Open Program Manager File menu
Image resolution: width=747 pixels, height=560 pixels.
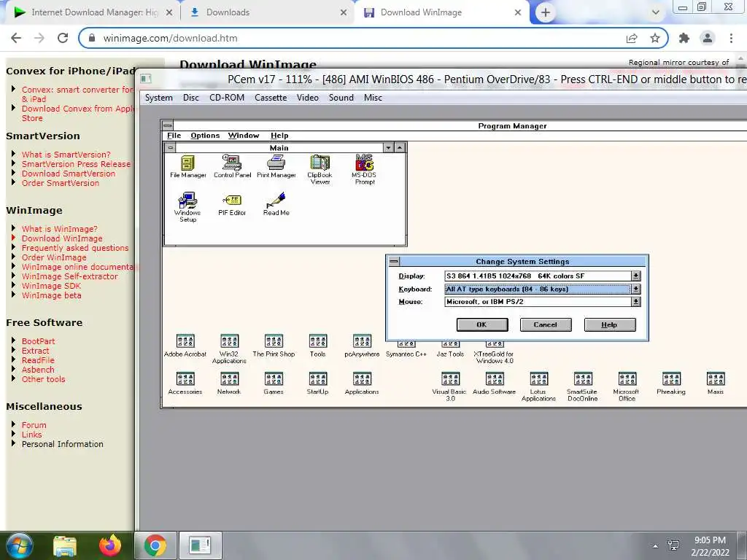[174, 136]
